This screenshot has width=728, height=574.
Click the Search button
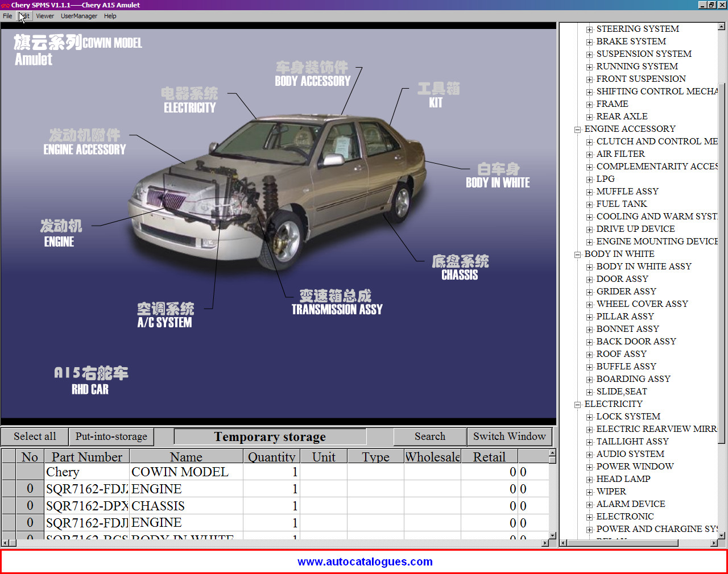click(x=429, y=436)
